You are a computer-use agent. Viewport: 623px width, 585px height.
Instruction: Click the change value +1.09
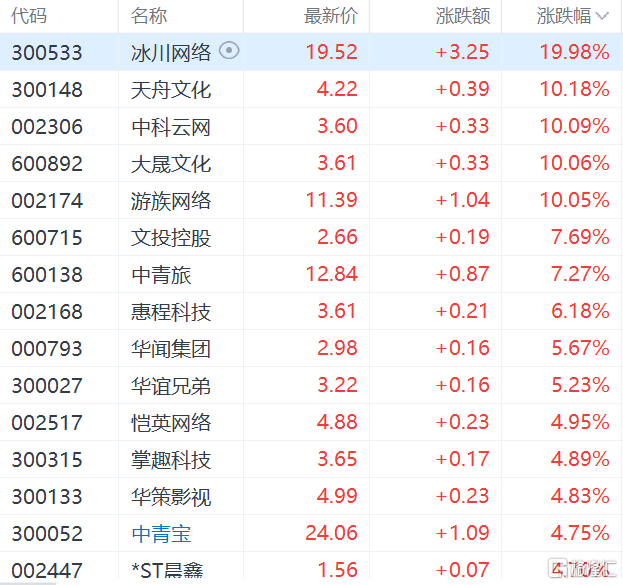[462, 533]
